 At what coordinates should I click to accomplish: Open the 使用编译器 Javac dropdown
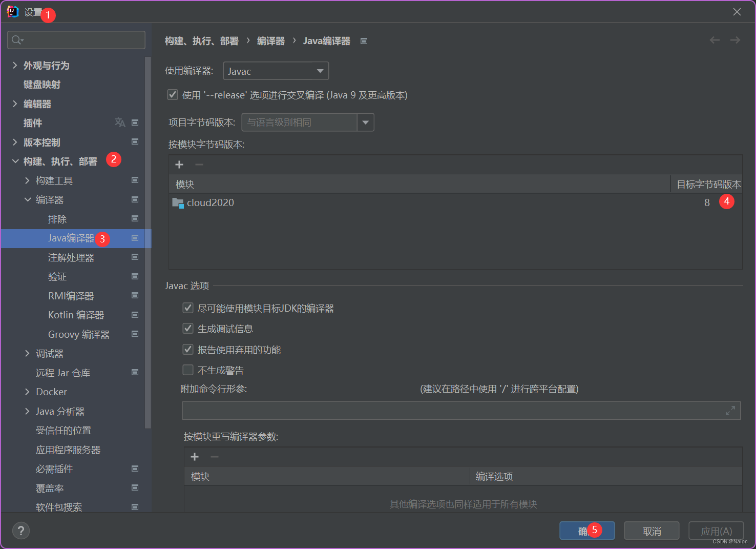pyautogui.click(x=276, y=71)
